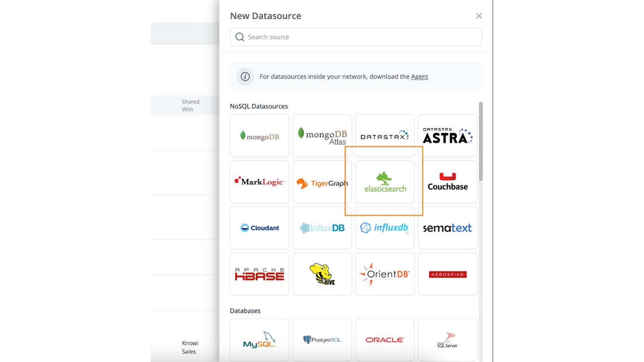
Task: Select the InfluxDB snowflake-logo datasource
Action: 322,228
